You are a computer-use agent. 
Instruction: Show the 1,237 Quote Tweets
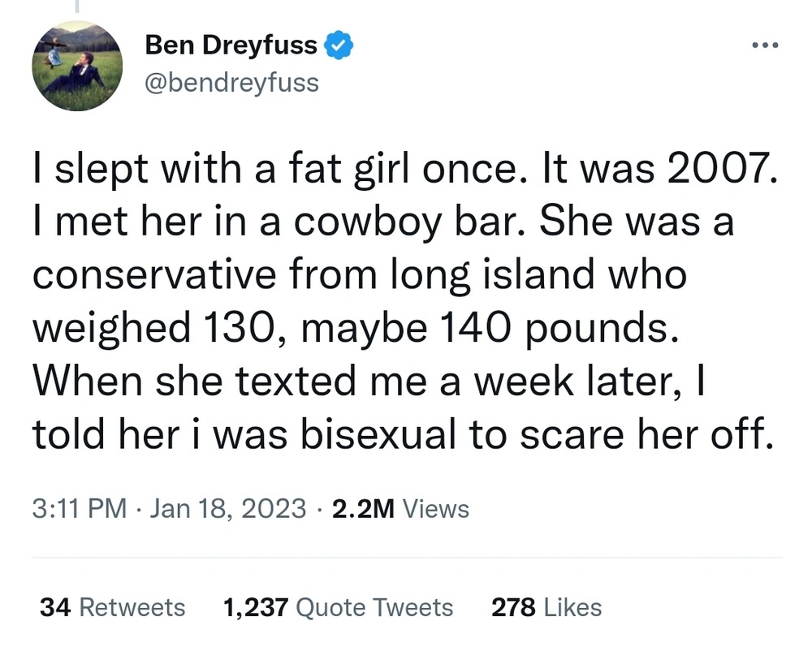tap(337, 607)
